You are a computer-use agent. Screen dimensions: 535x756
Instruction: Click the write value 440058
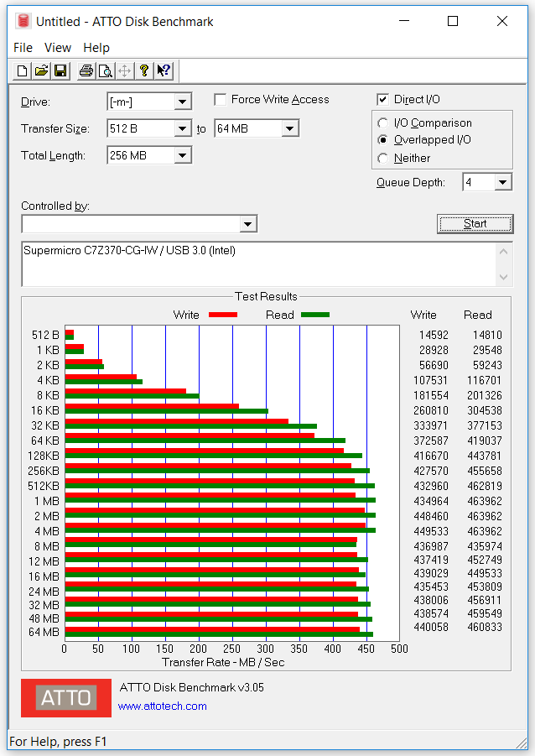431,628
